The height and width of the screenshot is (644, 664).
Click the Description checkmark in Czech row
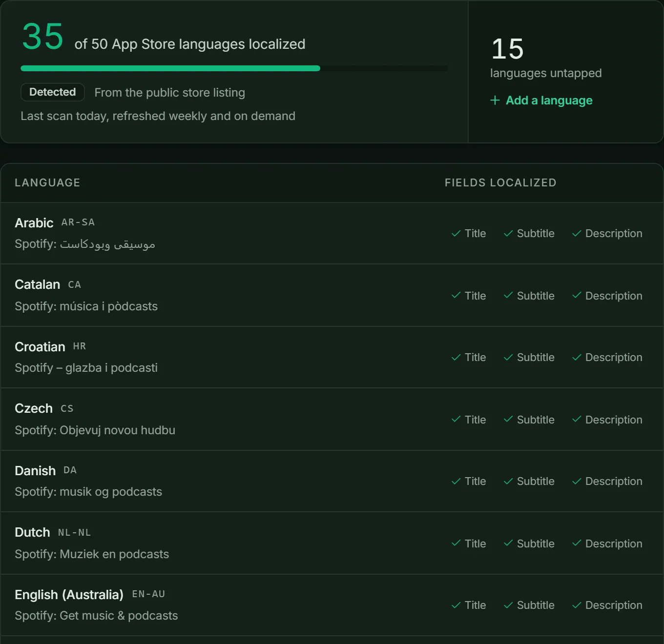pyautogui.click(x=577, y=420)
